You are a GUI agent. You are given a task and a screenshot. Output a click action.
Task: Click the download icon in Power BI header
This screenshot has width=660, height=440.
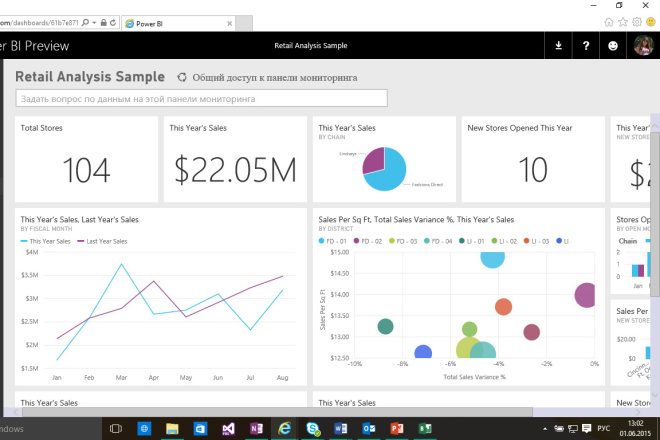[558, 45]
